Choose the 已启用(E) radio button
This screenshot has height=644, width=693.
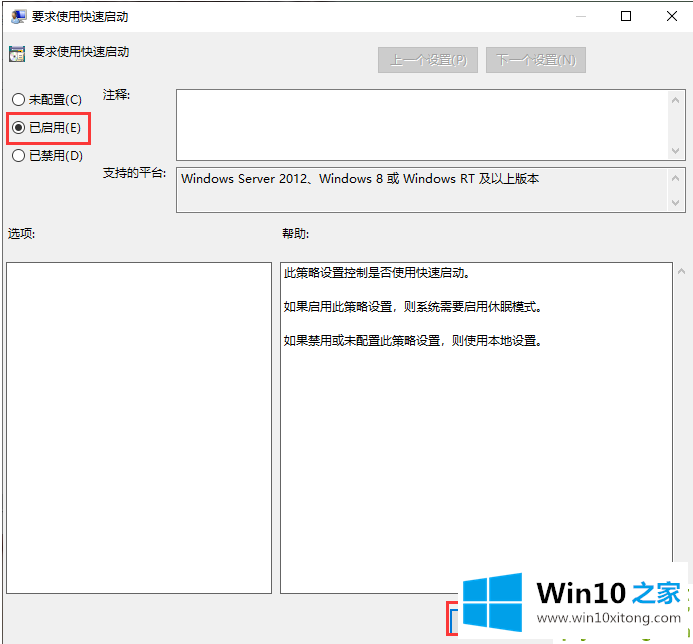point(18,128)
